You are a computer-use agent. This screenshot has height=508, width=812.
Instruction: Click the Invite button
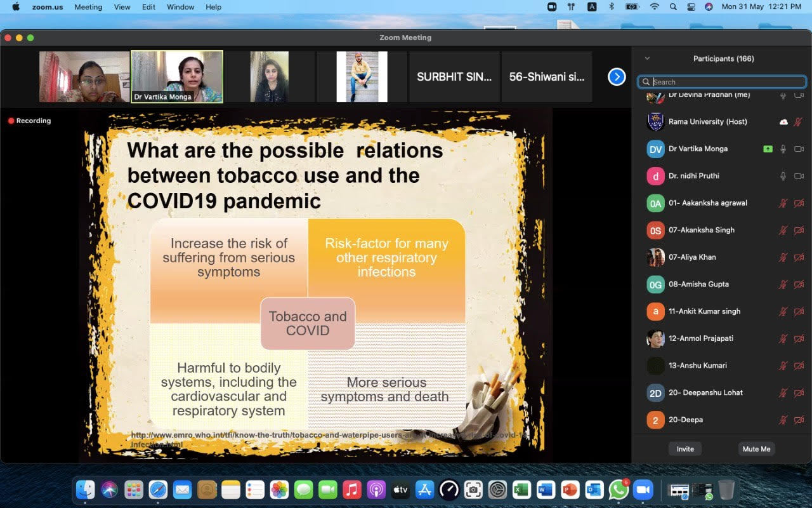click(x=685, y=449)
